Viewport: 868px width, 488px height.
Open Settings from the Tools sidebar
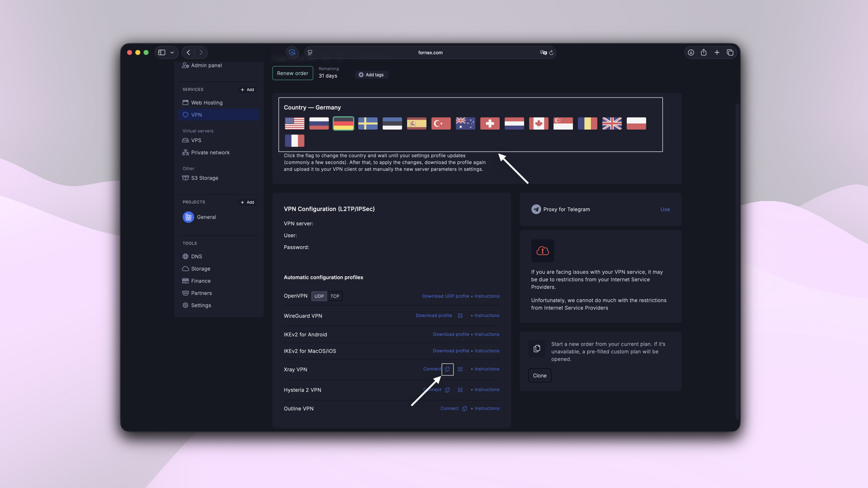pyautogui.click(x=200, y=305)
